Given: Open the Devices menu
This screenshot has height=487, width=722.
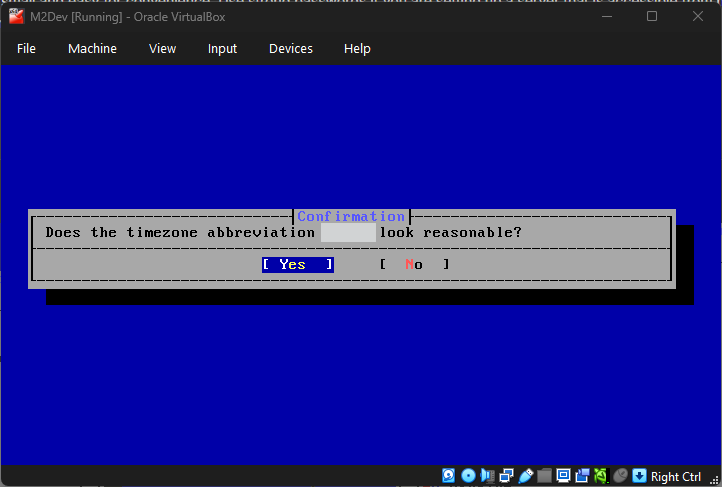Looking at the screenshot, I should point(290,49).
